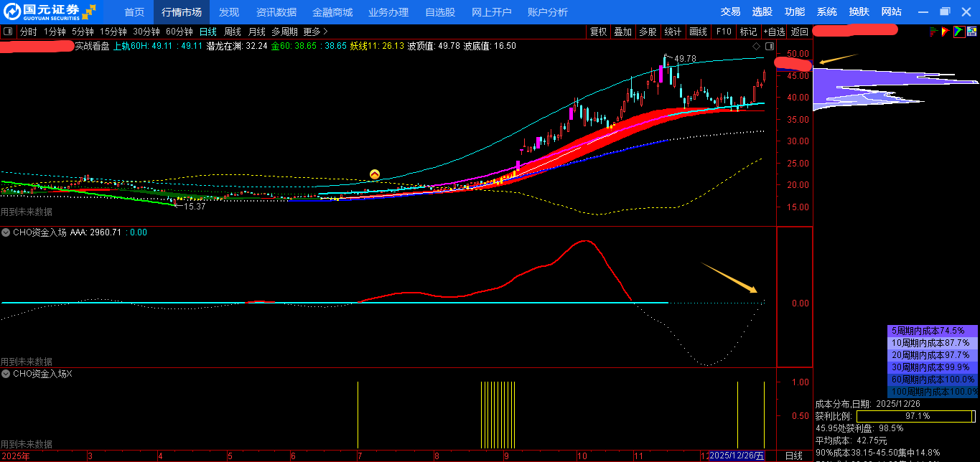Open 自选股 list

point(440,12)
